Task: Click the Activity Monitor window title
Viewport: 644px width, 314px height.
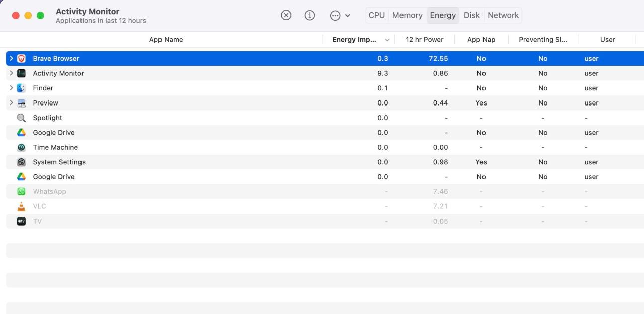Action: [88, 11]
